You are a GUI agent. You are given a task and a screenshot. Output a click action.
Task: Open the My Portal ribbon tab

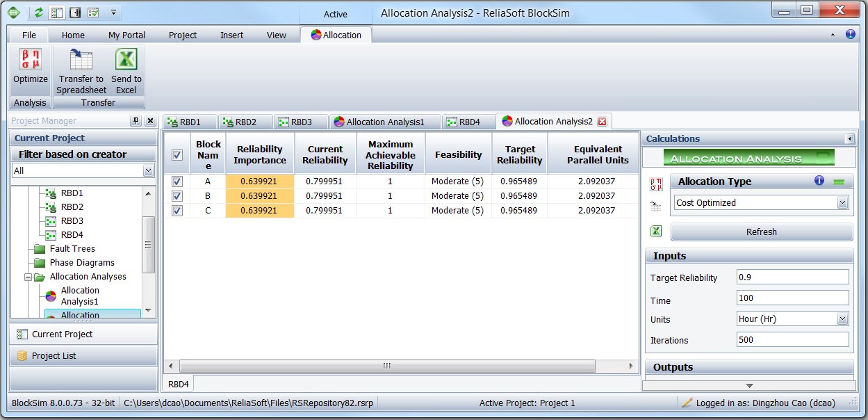pyautogui.click(x=127, y=35)
